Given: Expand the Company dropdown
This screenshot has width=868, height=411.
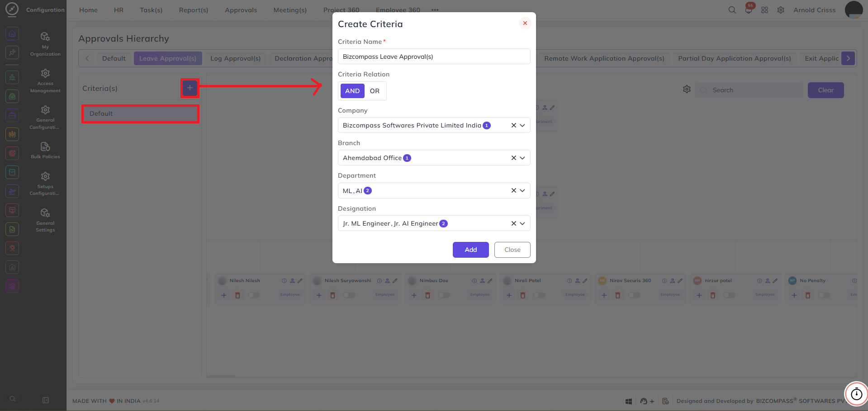Looking at the screenshot, I should pos(522,125).
